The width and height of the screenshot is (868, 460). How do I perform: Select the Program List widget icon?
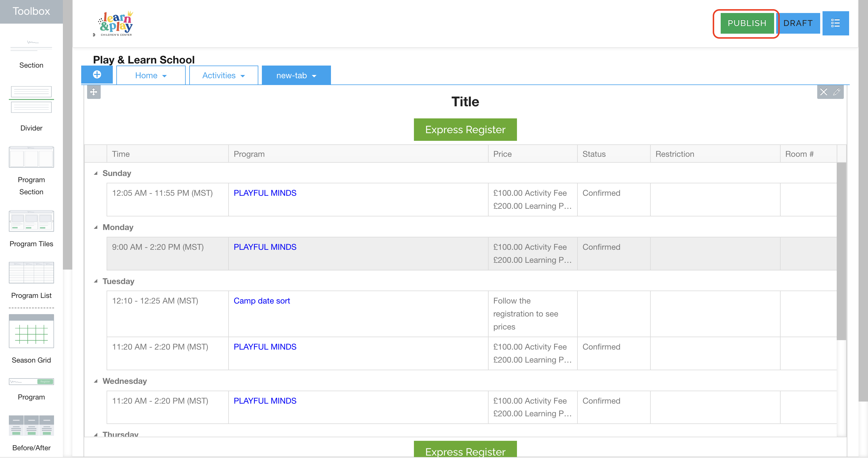31,273
